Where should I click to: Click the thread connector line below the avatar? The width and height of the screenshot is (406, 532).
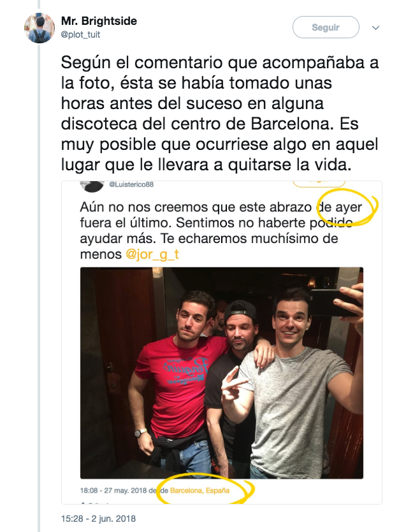click(40, 288)
